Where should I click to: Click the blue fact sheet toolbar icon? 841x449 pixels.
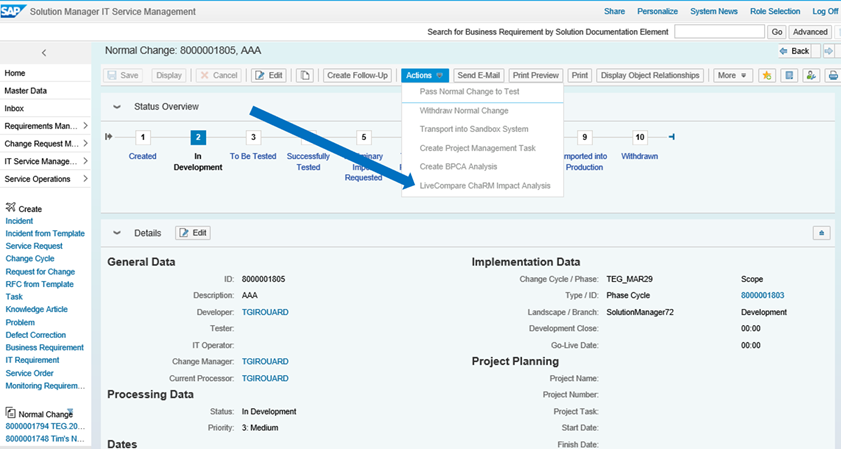click(789, 75)
